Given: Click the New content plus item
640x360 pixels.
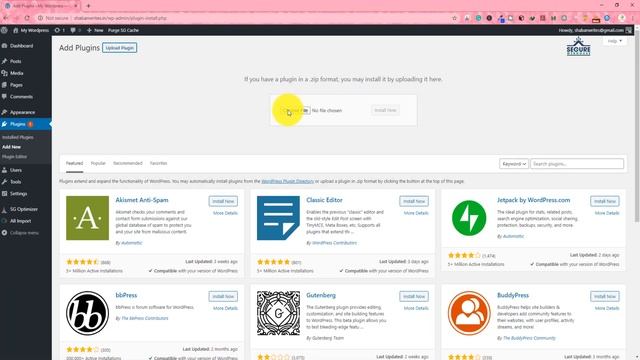Looking at the screenshot, I should point(95,30).
